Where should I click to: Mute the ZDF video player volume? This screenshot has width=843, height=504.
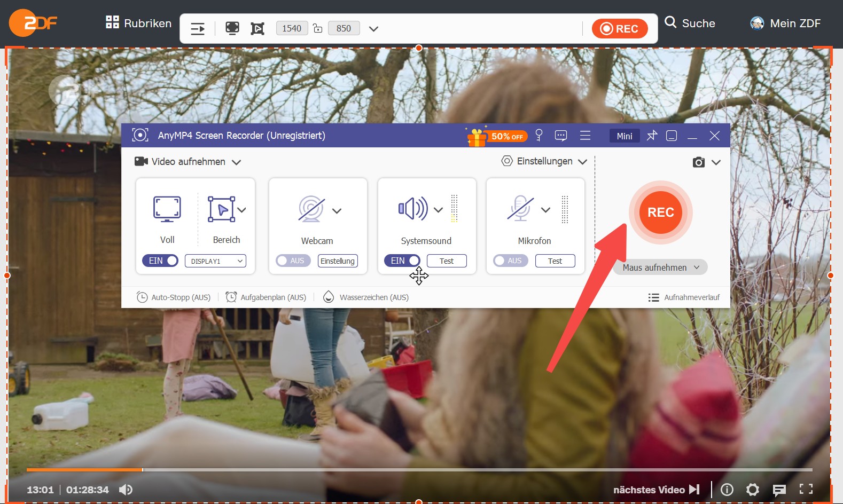click(x=126, y=490)
